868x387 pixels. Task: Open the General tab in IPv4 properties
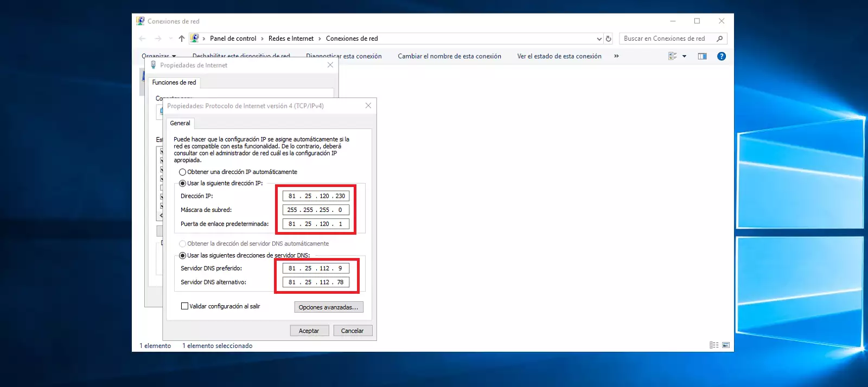[x=180, y=123]
